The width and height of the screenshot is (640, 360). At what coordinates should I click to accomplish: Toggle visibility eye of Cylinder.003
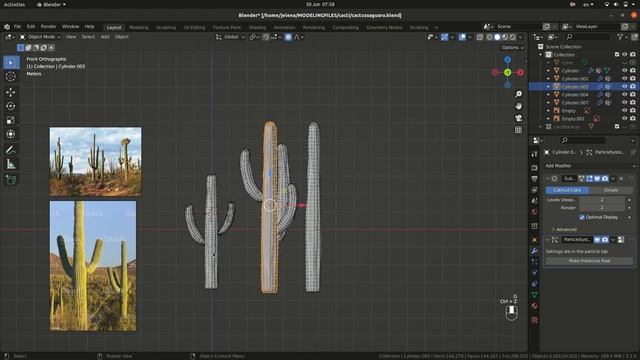click(x=624, y=87)
